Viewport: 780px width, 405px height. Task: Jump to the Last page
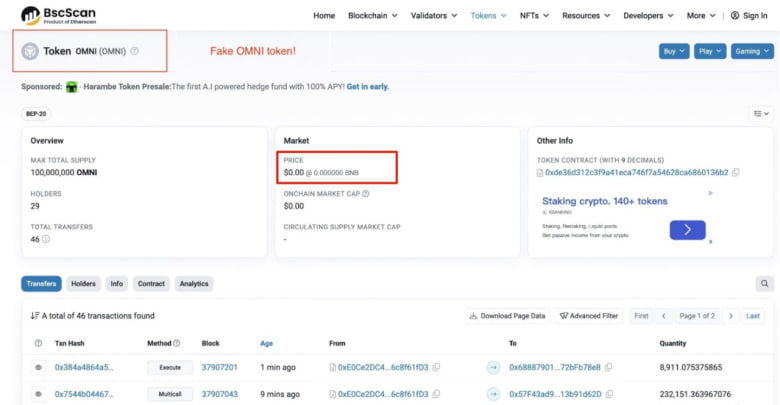tap(753, 316)
